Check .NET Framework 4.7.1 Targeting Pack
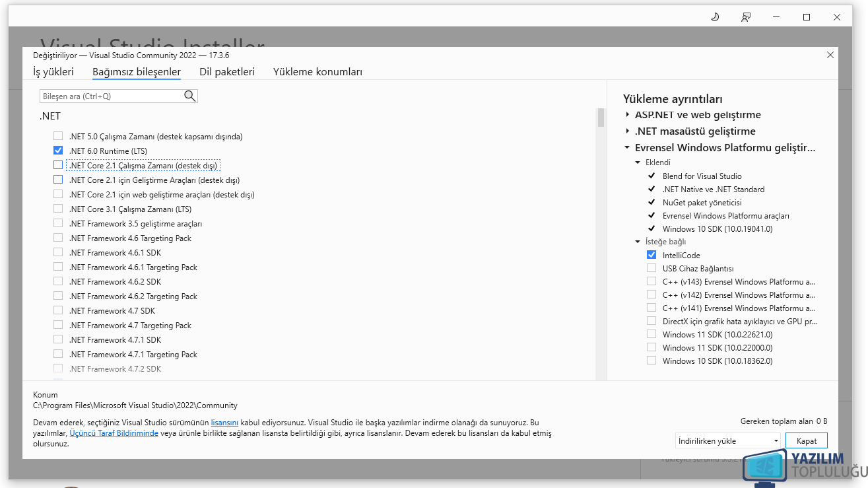The image size is (868, 488). [58, 354]
